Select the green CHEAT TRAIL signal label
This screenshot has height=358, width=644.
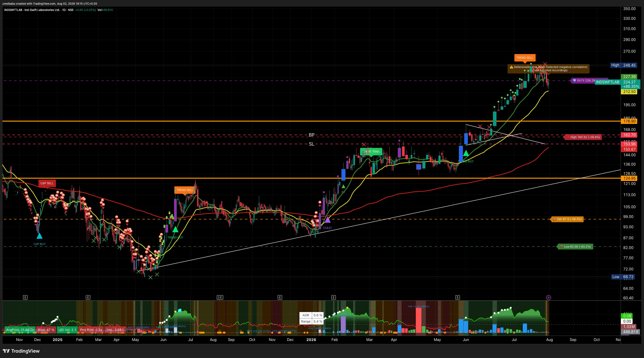tap(371, 152)
